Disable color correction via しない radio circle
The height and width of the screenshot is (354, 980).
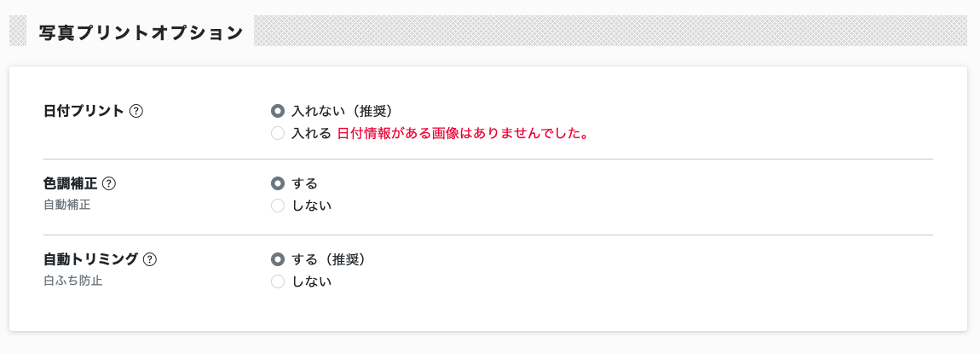coord(278,205)
